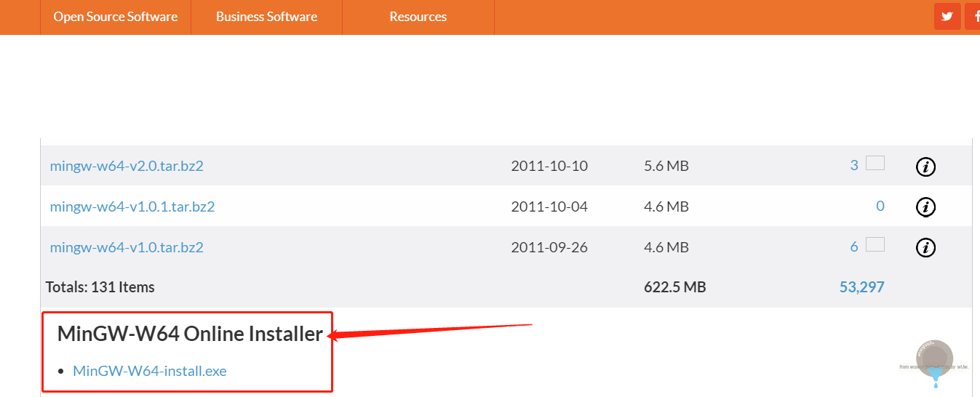Click the downloads count 6 link
Viewport: 980px width, 397px height.
854,247
